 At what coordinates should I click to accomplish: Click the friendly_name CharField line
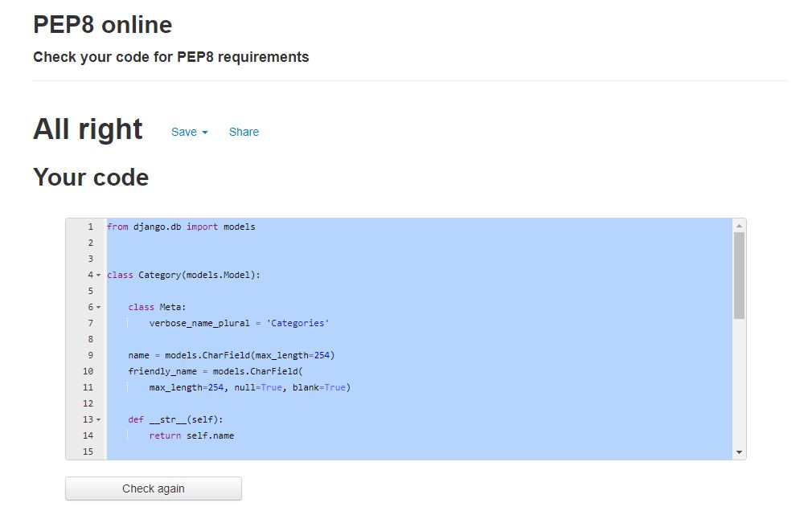click(x=217, y=370)
